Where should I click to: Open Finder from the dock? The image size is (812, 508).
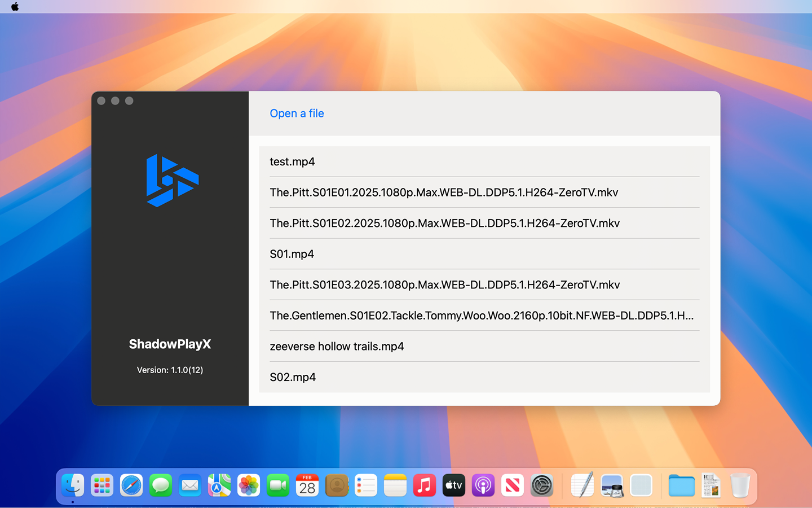73,485
